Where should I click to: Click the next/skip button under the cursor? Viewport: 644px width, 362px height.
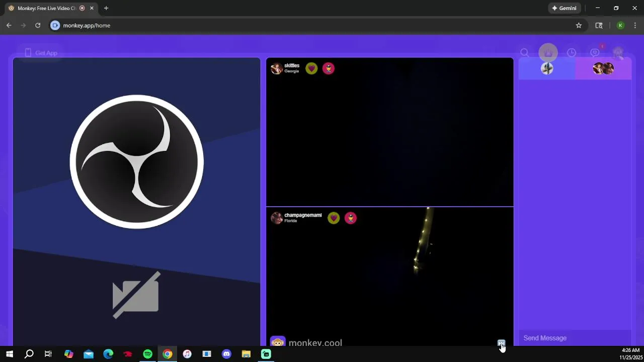point(501,343)
